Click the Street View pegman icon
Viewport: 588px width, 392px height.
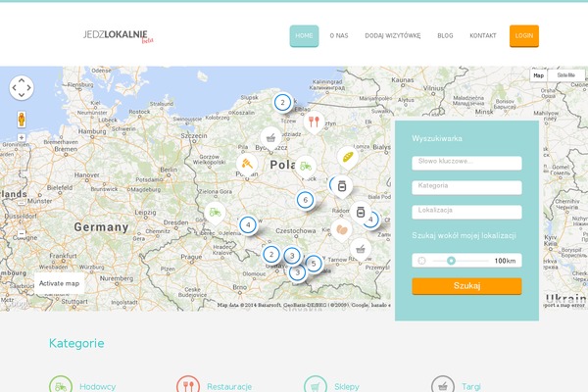point(22,120)
